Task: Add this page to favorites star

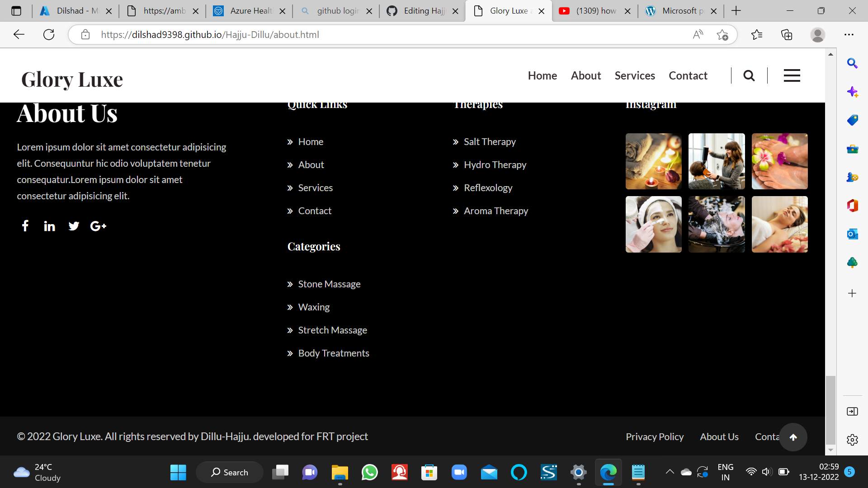Action: pyautogui.click(x=722, y=35)
